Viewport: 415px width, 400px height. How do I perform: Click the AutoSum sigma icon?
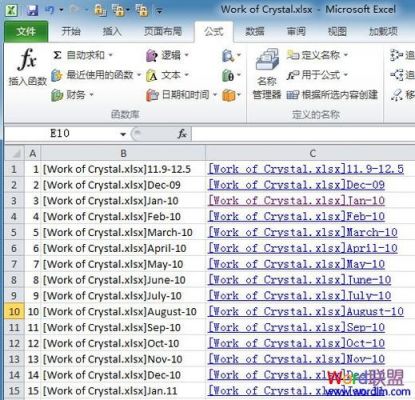click(57, 55)
